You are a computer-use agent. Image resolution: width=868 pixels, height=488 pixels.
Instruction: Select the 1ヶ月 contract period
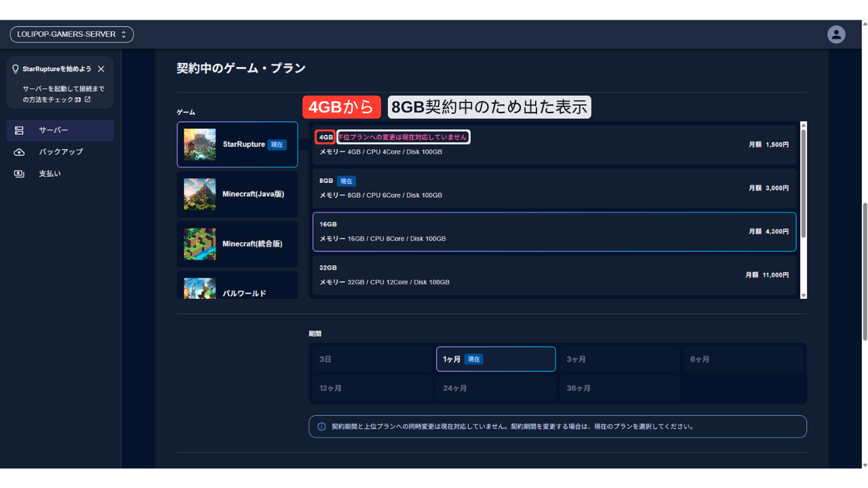[x=496, y=359]
